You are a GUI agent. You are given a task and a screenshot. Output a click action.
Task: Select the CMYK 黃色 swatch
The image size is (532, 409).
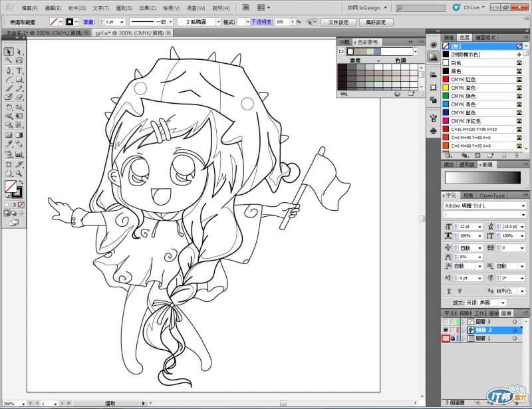tap(481, 88)
